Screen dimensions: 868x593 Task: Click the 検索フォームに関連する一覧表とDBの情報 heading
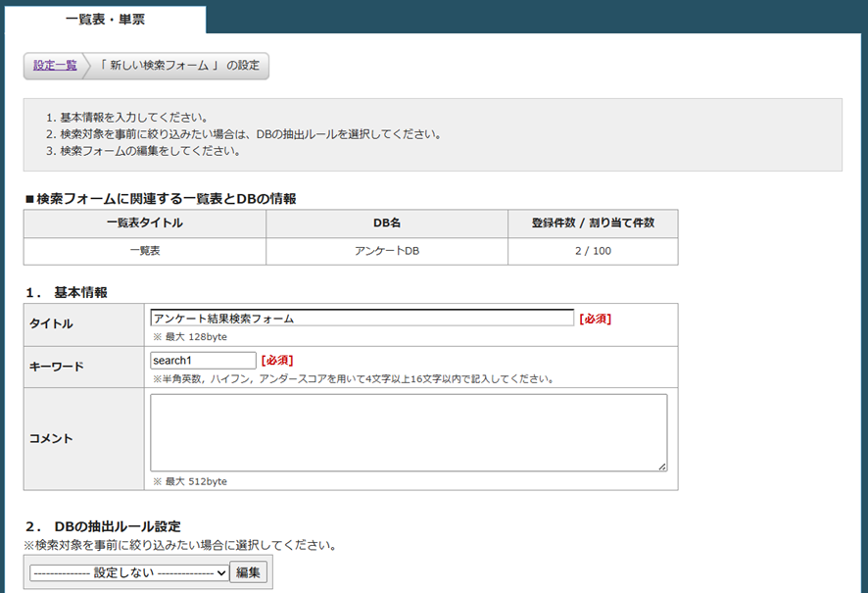click(161, 199)
